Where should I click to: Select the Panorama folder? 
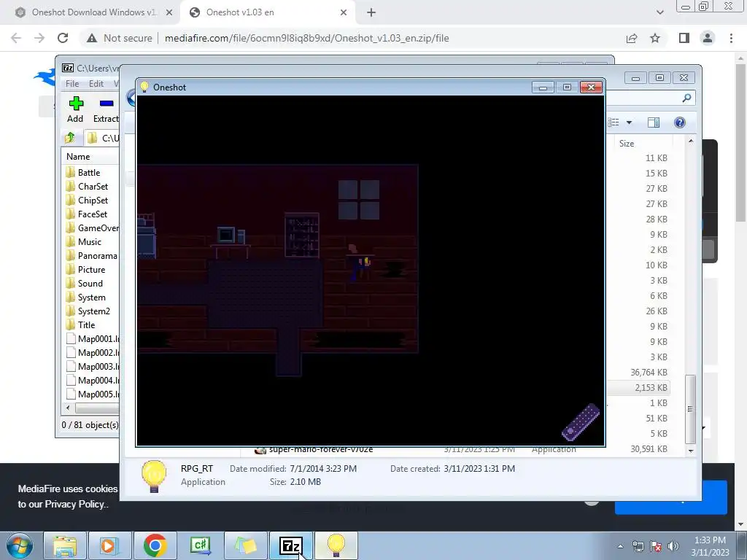click(92, 255)
